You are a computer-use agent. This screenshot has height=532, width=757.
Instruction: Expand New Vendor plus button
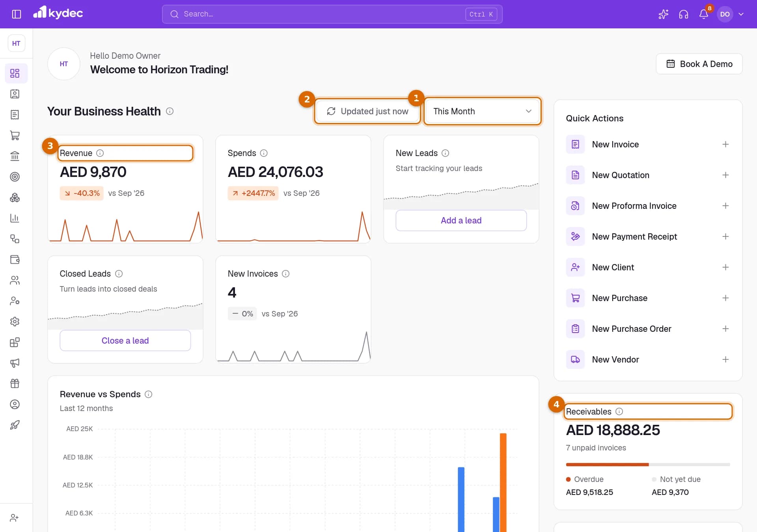pyautogui.click(x=725, y=359)
